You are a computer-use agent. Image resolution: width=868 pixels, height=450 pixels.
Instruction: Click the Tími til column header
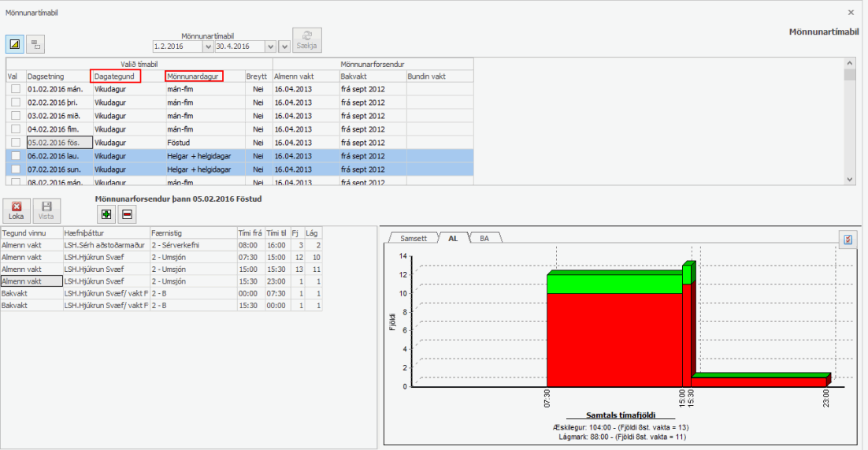(x=276, y=232)
